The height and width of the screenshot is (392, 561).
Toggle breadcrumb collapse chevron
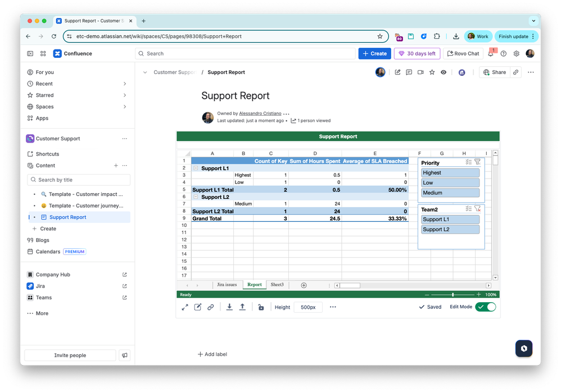click(x=145, y=72)
